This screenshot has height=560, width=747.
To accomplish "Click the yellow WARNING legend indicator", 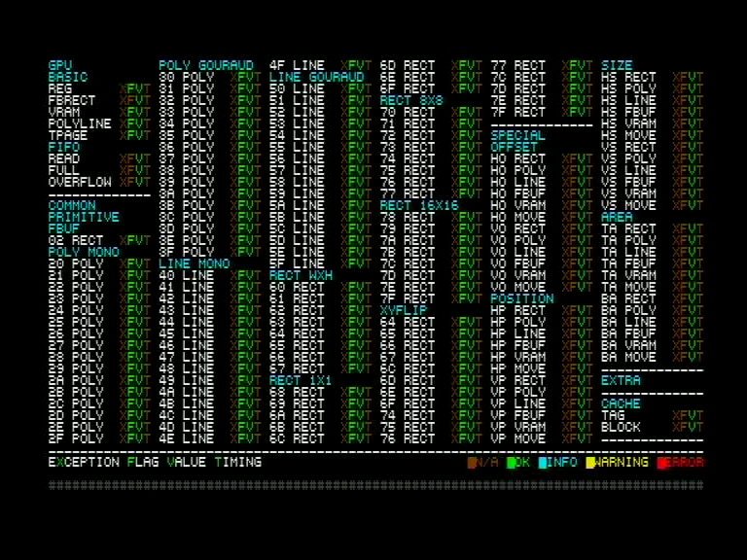I will tap(590, 463).
